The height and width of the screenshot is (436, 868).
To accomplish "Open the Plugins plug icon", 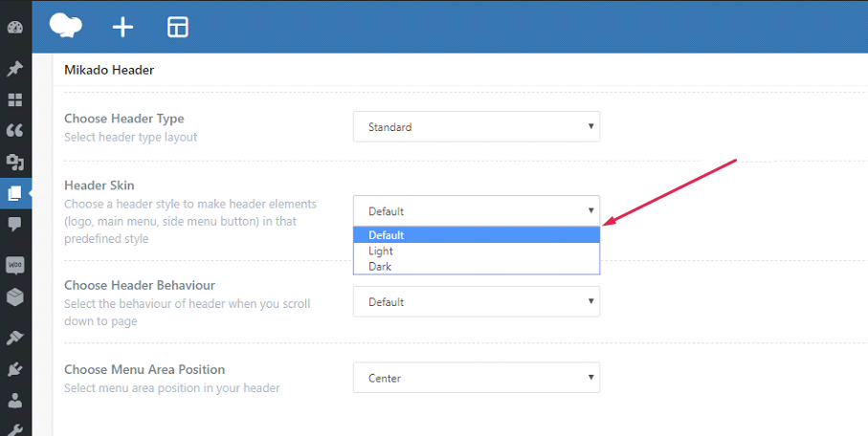I will pyautogui.click(x=14, y=369).
